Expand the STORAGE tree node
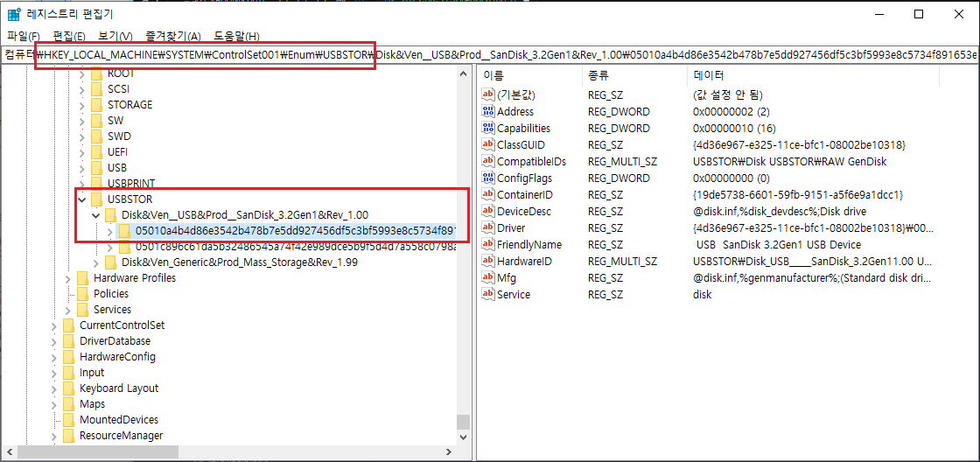 click(81, 104)
